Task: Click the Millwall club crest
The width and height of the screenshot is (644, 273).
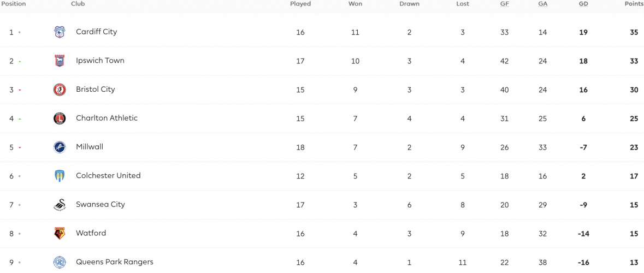Action: point(60,147)
